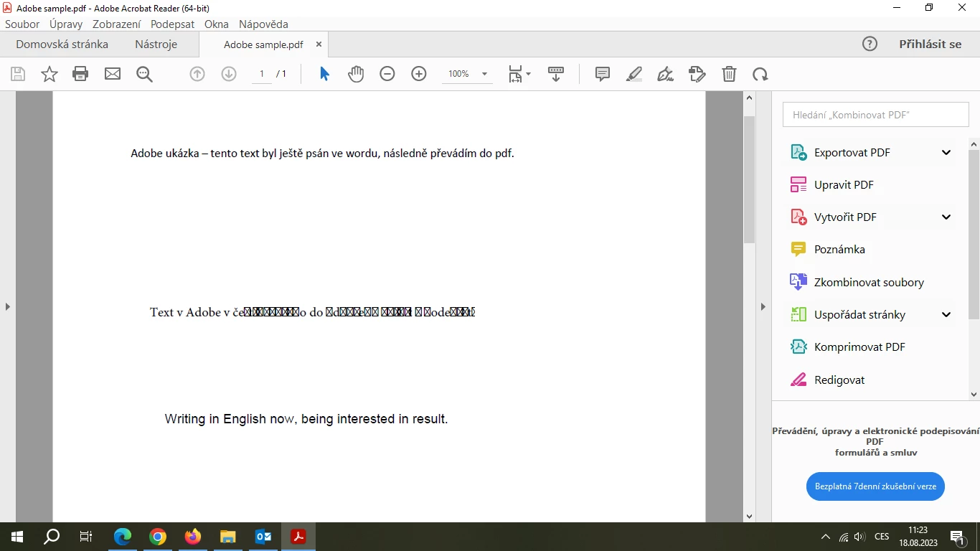980x551 pixels.
Task: Open the Úpravy menu
Action: [x=66, y=24]
